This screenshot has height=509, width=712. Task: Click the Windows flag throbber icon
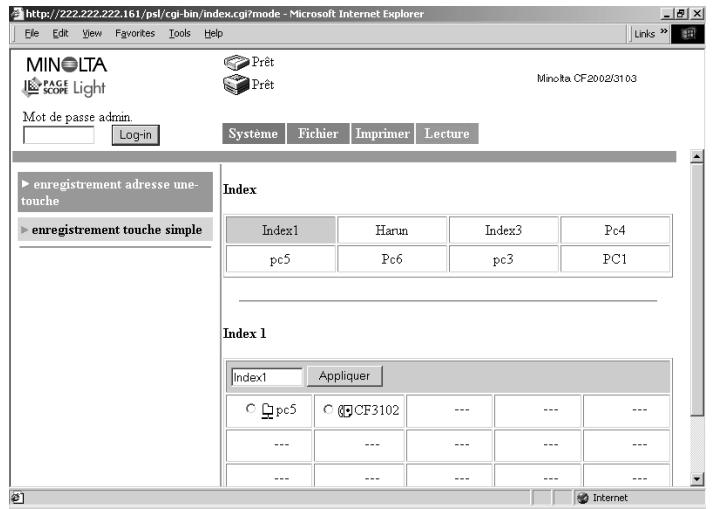tap(688, 34)
